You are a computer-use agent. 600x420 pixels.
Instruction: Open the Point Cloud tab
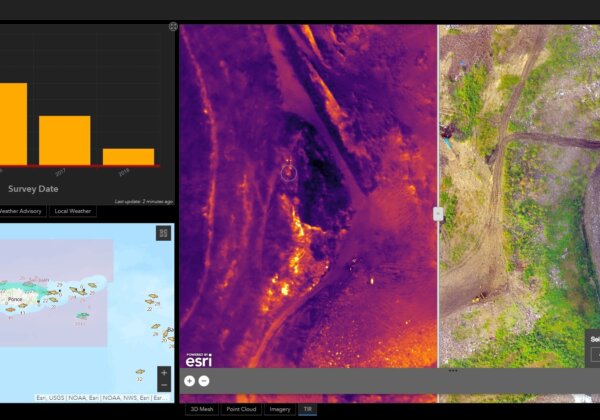point(243,409)
